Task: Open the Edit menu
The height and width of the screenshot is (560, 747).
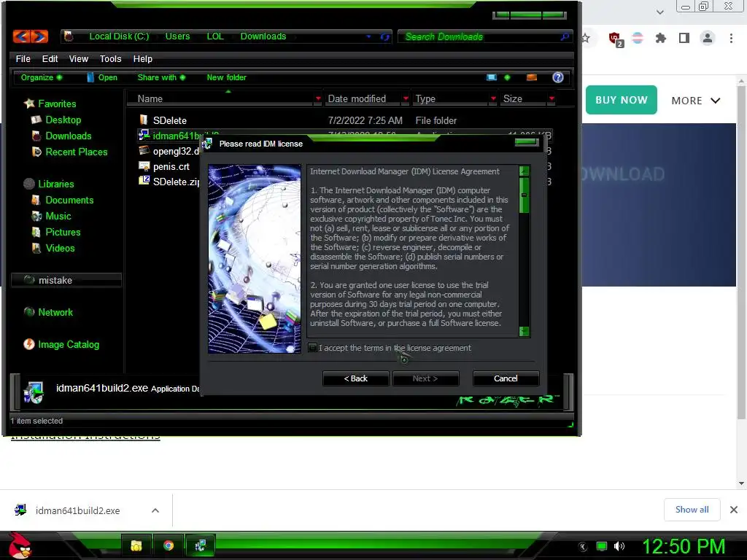Action: point(50,58)
